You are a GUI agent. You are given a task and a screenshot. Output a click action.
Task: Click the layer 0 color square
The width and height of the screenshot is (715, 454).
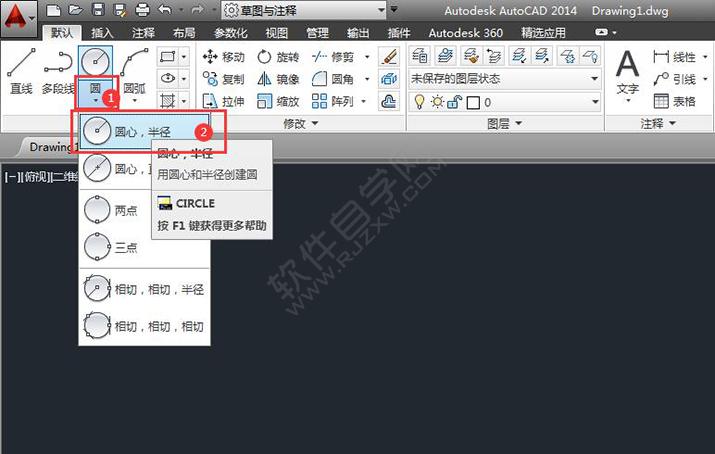pos(473,103)
